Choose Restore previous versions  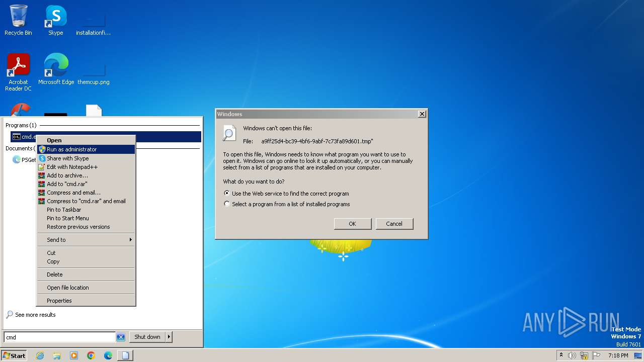[x=86, y=227]
